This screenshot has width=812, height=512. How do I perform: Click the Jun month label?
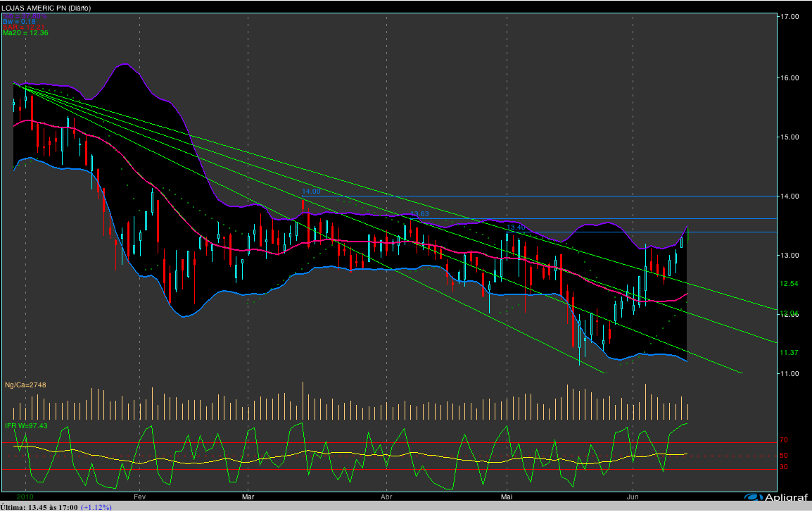pyautogui.click(x=633, y=497)
